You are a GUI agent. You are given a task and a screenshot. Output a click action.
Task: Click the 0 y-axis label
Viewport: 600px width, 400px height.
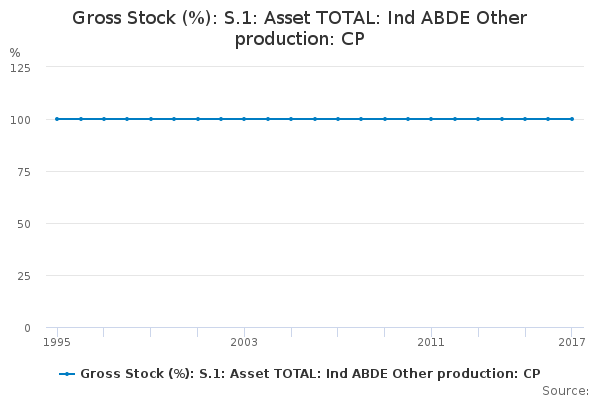point(27,327)
